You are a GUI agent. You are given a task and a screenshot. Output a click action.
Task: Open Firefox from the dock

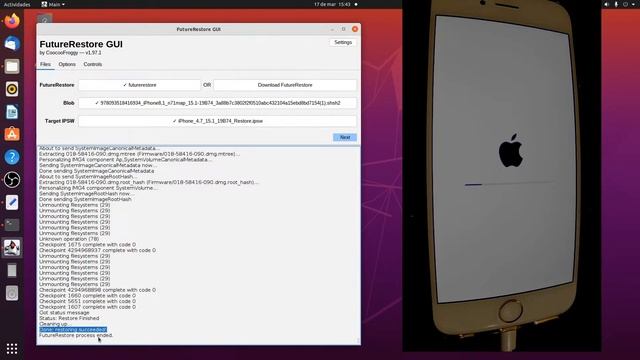pos(12,21)
